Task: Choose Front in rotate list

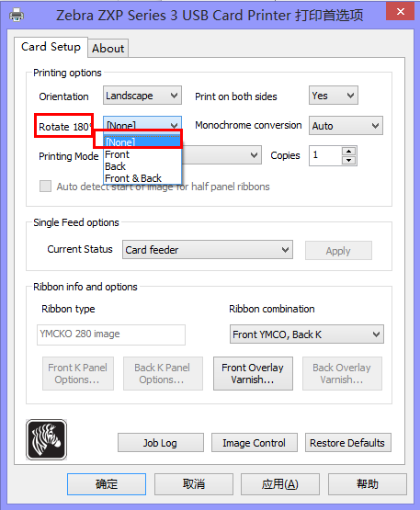Action: [142, 154]
